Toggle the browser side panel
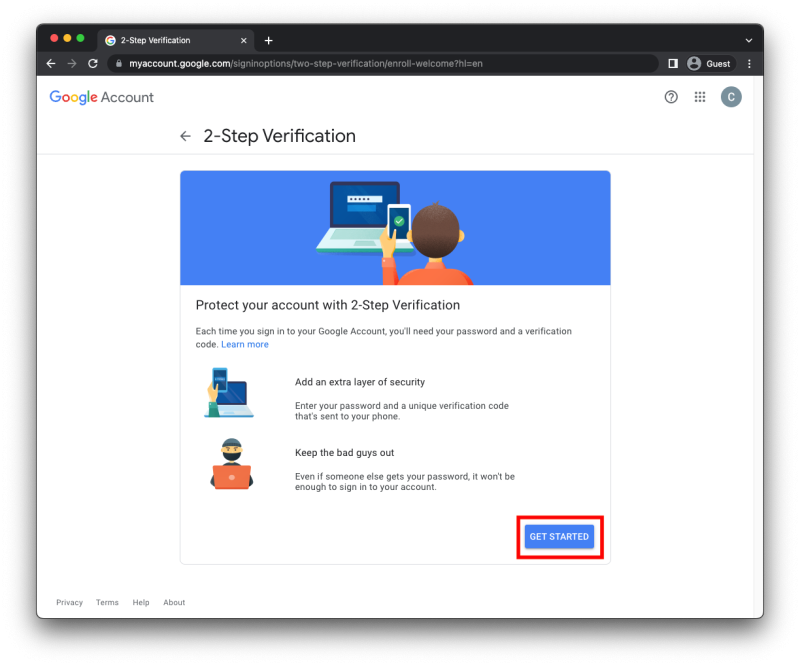Viewport: 800px width, 666px height. coord(673,63)
